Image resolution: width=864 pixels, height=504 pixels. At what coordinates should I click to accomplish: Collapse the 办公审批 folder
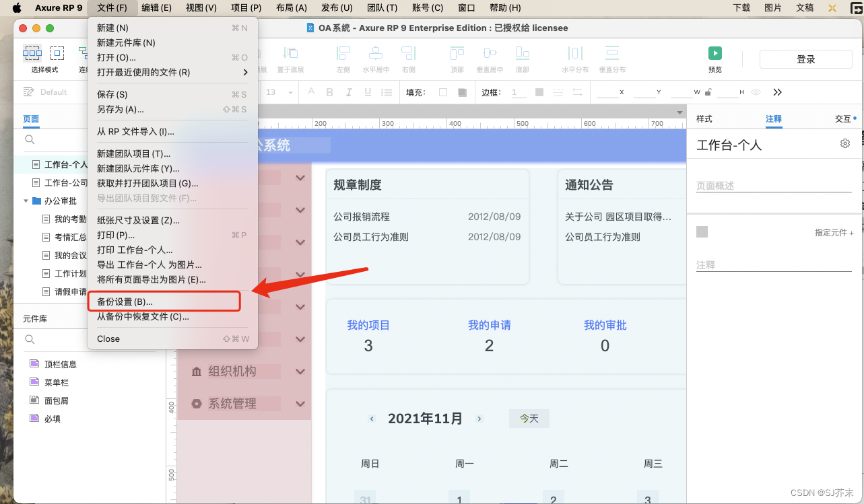coord(26,201)
